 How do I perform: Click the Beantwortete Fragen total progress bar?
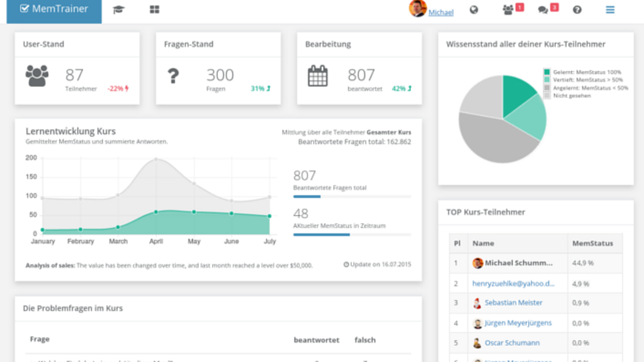click(x=352, y=196)
